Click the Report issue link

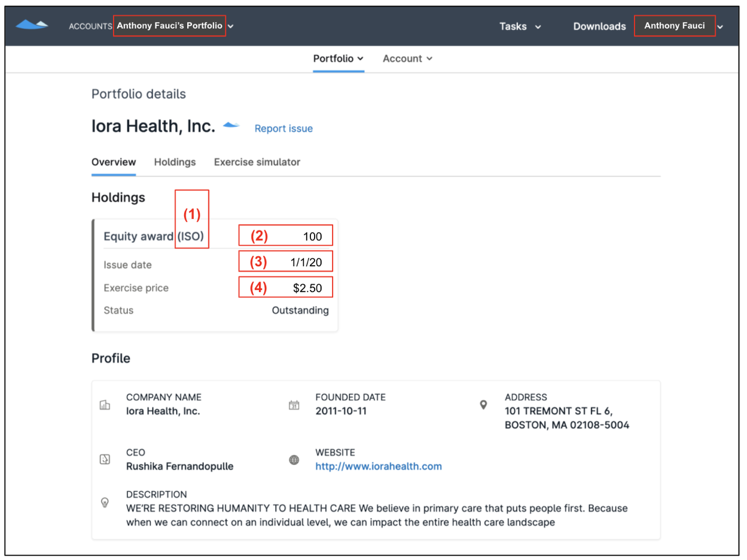283,129
